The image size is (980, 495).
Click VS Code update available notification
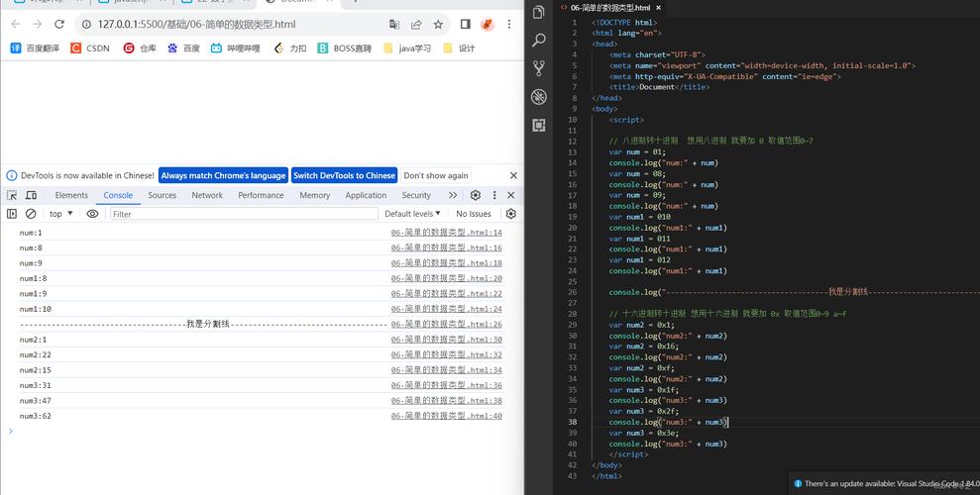click(x=886, y=483)
